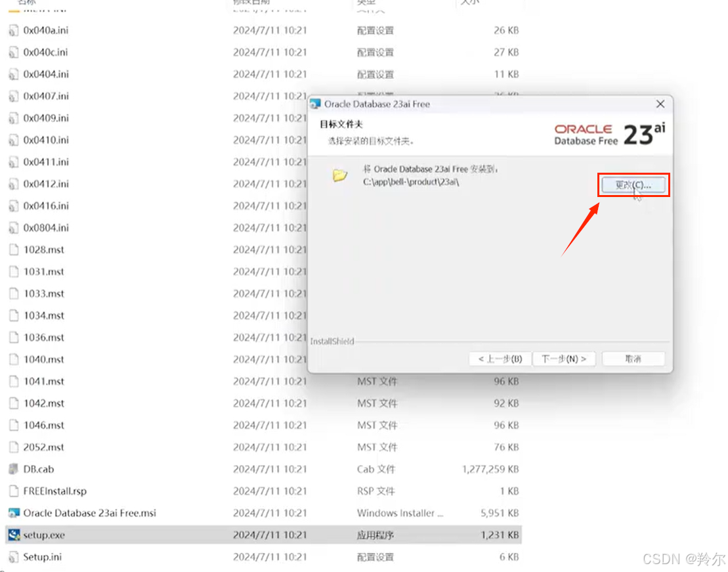
Task: Select the Oracle Database 23ai Free.msi icon
Action: pos(14,513)
